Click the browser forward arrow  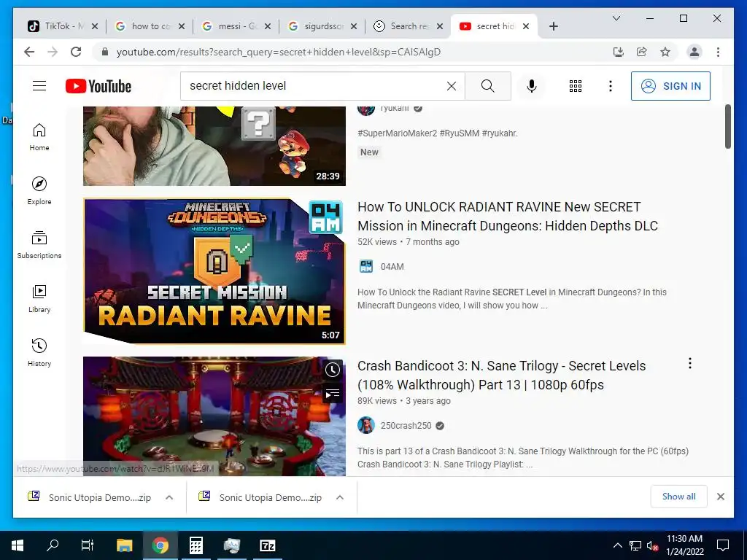point(53,52)
